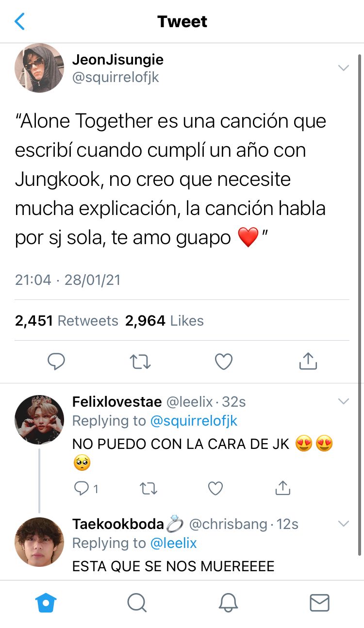Like Felixlovestae's reply

tap(215, 488)
